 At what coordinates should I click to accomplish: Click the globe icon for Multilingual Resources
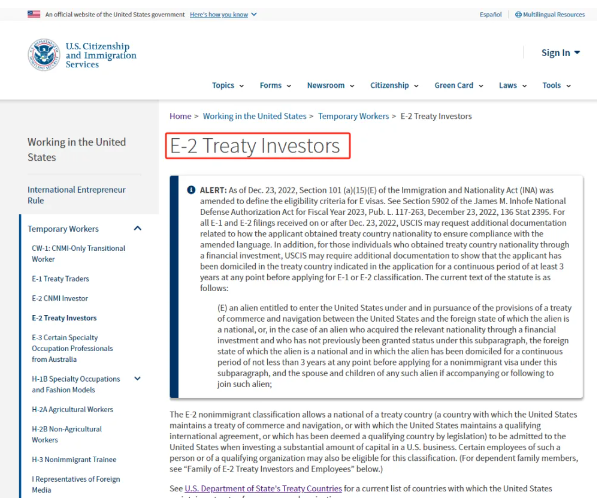[518, 14]
